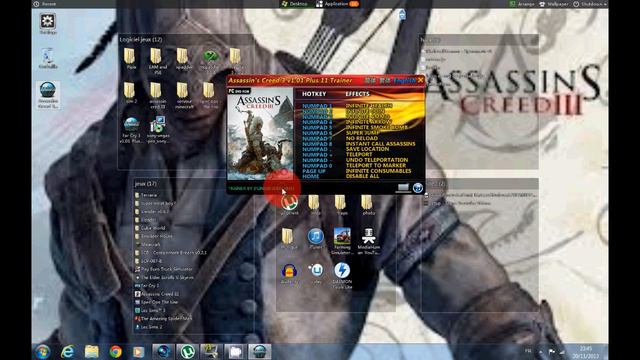This screenshot has height=360, width=640.
Task: Select the SAVE LOCATION effect
Action: click(x=367, y=149)
